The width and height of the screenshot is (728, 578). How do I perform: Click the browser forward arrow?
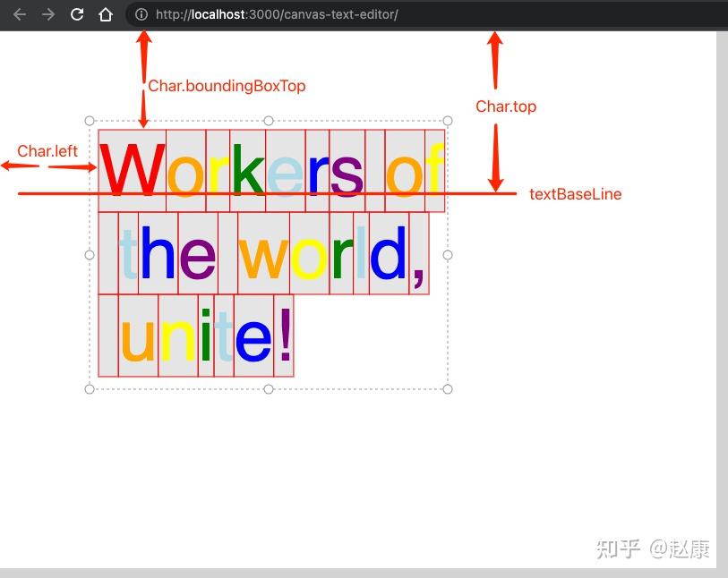(x=47, y=14)
